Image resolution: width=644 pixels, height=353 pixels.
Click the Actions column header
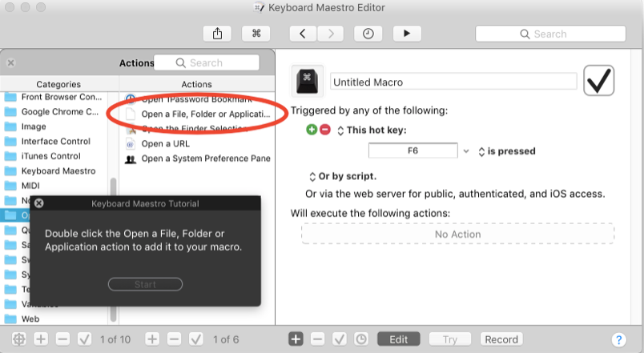click(197, 84)
